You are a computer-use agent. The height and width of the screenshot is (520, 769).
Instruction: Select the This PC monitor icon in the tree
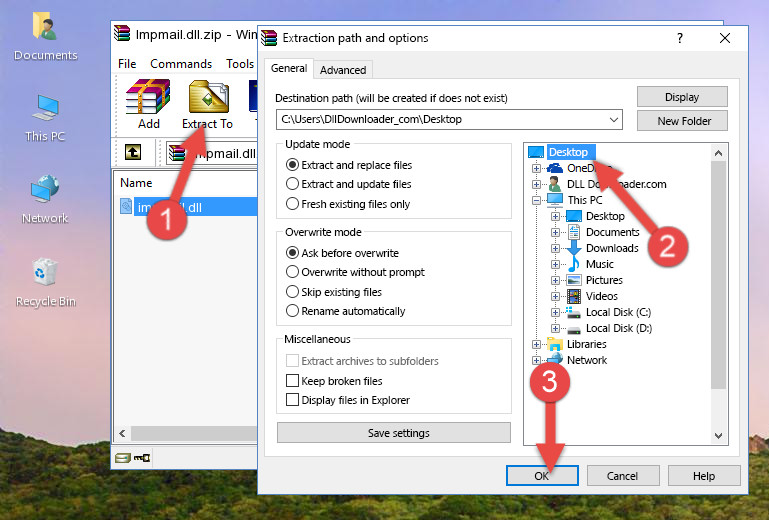pyautogui.click(x=555, y=200)
